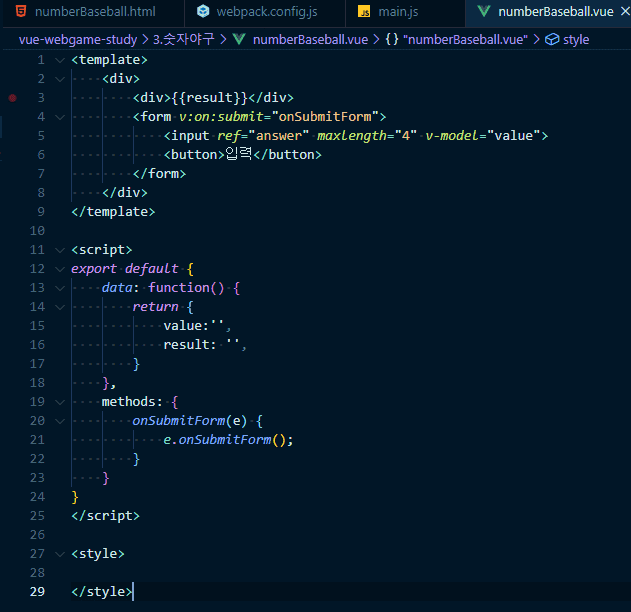Viewport: 631px width, 612px height.
Task: Click the closing </template> tag
Action: [x=113, y=212]
